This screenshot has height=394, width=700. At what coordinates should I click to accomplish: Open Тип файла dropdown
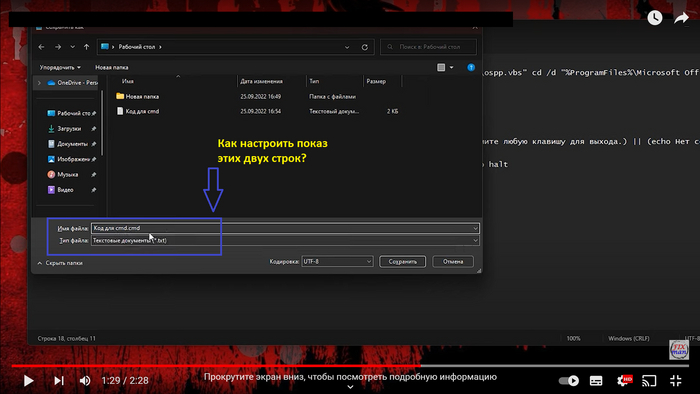coord(285,241)
